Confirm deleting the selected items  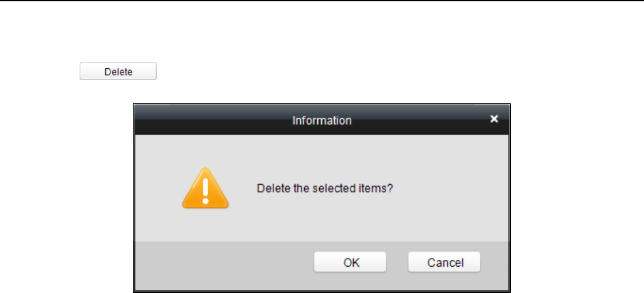tap(351, 262)
